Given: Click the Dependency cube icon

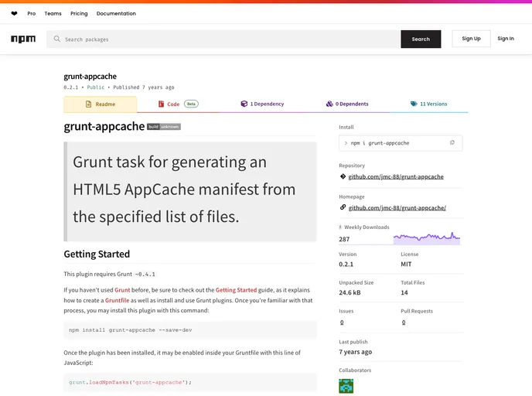Looking at the screenshot, I should click(244, 104).
